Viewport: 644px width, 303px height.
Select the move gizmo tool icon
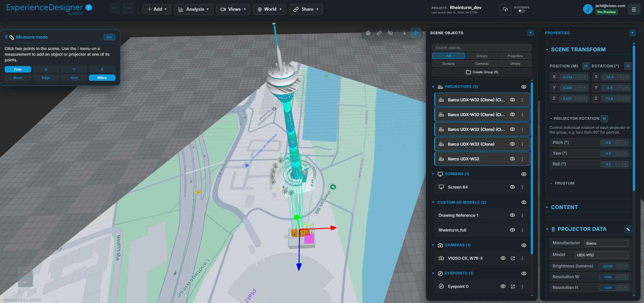click(x=416, y=33)
